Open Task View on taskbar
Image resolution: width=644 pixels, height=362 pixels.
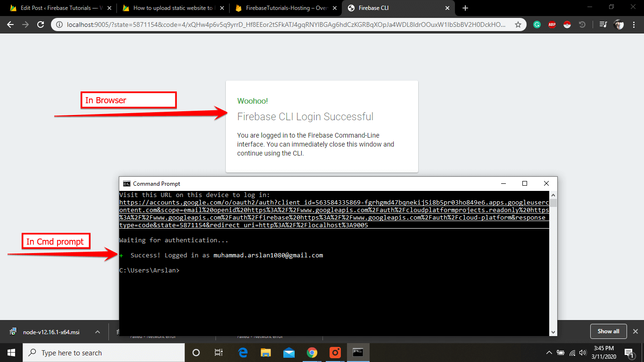tap(219, 353)
